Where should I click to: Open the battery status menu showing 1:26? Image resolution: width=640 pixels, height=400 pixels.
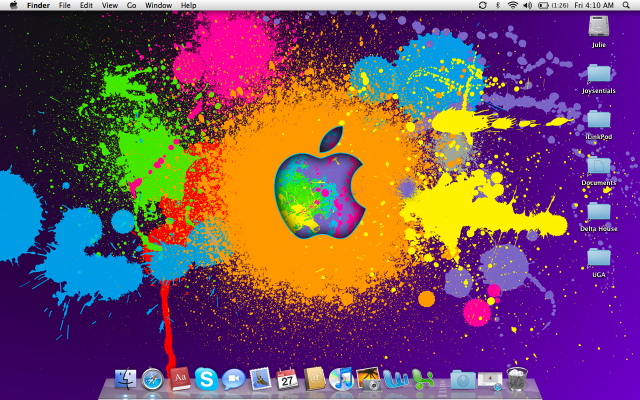pyautogui.click(x=553, y=5)
